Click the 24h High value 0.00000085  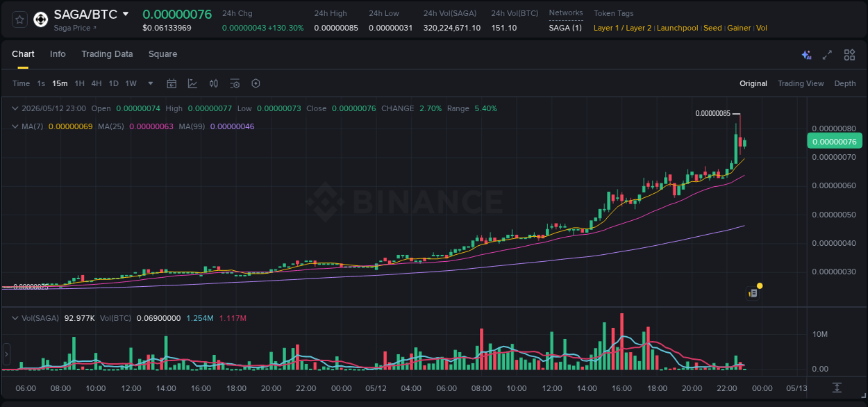tap(336, 28)
